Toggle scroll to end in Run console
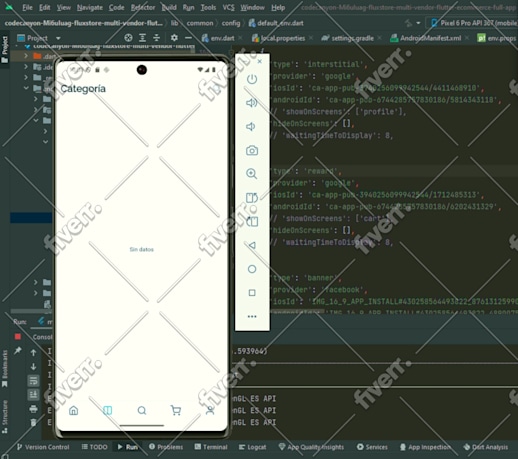The image size is (518, 459). tap(33, 395)
